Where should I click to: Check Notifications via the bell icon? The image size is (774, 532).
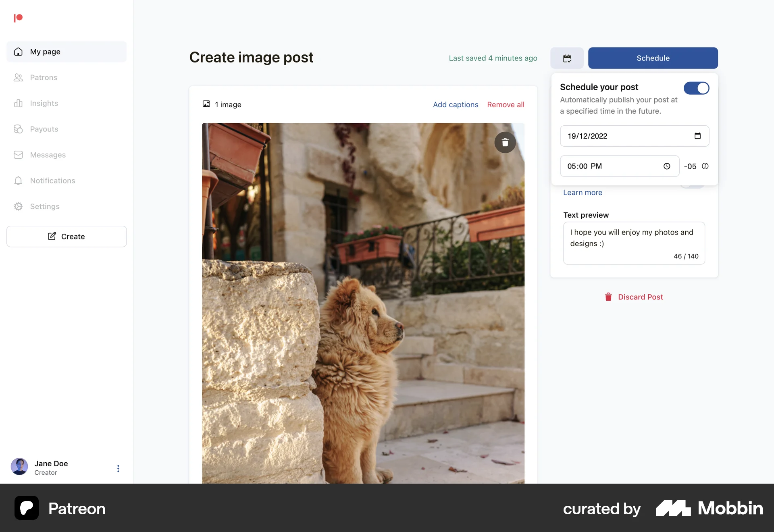tap(19, 181)
